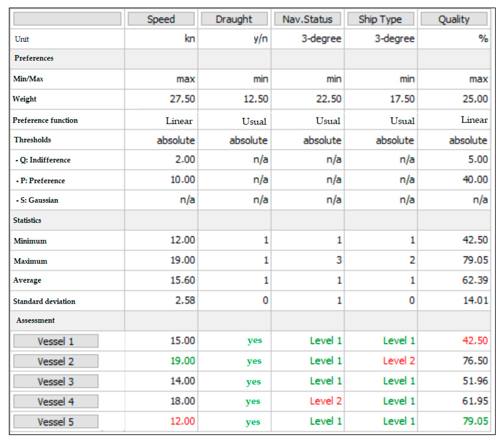The width and height of the screenshot is (504, 443).
Task: Open the Vessel 3 action button
Action: [x=56, y=381]
